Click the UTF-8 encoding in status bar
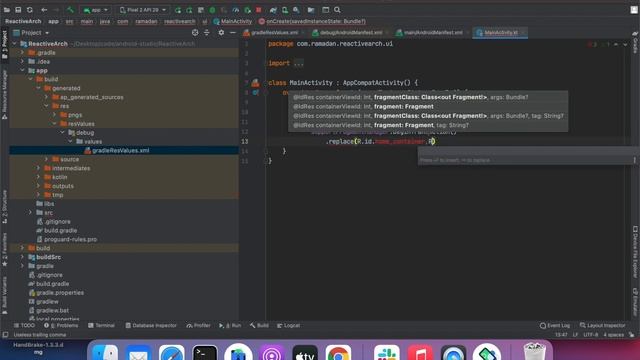This screenshot has width=640, height=360. [590, 335]
